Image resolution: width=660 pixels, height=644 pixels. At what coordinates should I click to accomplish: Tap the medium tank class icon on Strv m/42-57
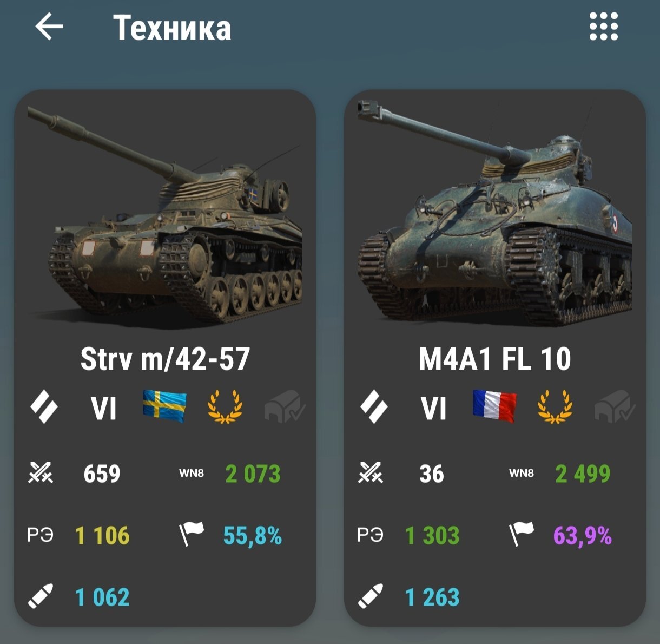43,407
